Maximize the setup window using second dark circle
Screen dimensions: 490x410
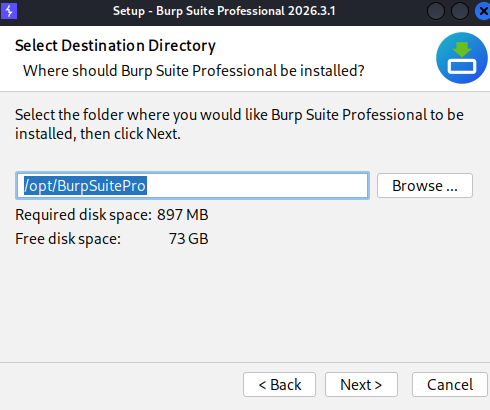tap(460, 11)
